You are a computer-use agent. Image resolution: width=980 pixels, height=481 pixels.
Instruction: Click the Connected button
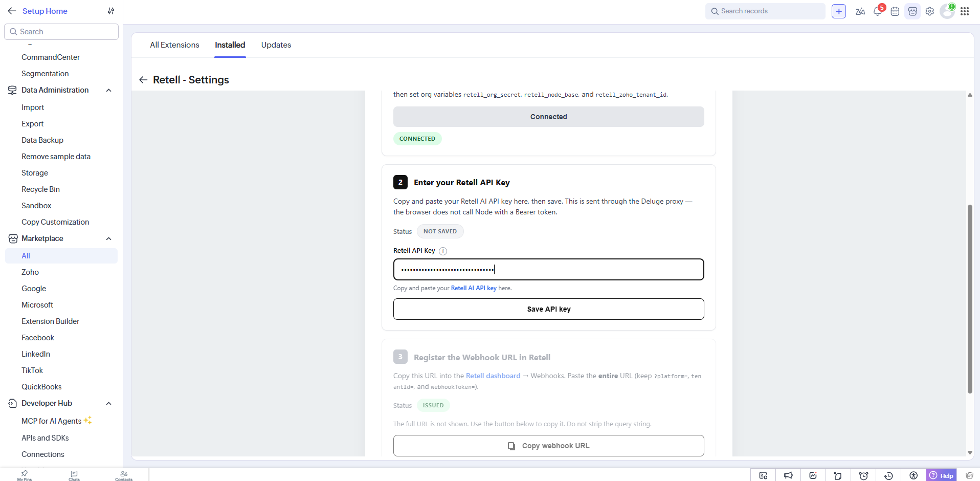click(x=548, y=117)
